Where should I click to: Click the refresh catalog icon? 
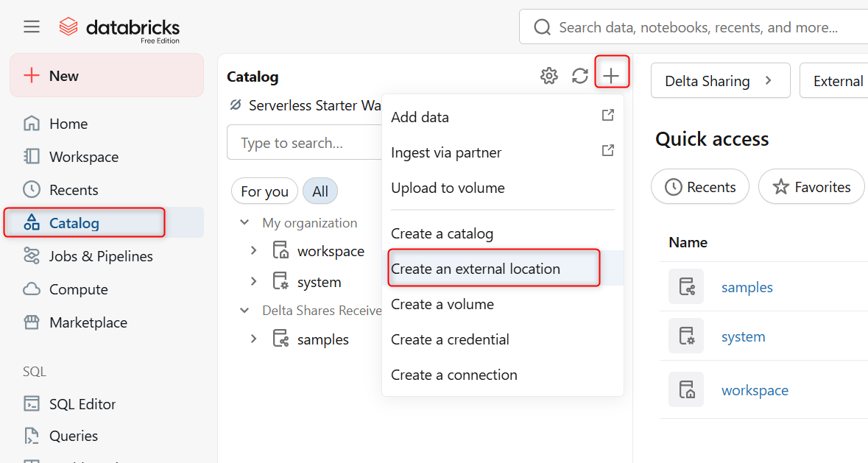coord(580,76)
